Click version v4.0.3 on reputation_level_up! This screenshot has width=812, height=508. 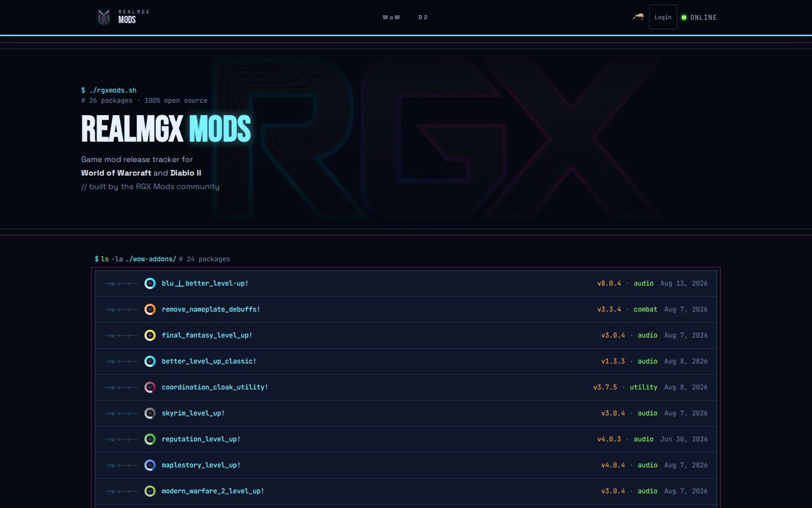tap(609, 439)
